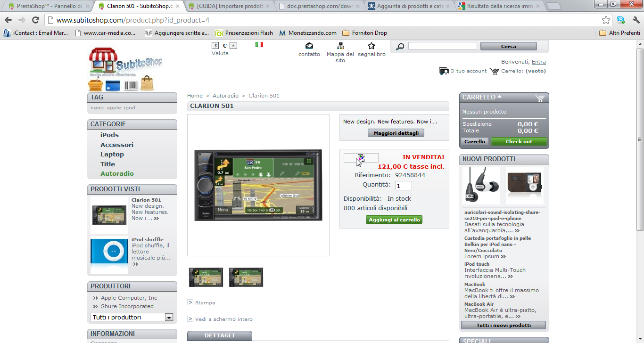Open the Apple Computer, Inc manufacturer link
Screen dimensions: 644x343
[129, 298]
